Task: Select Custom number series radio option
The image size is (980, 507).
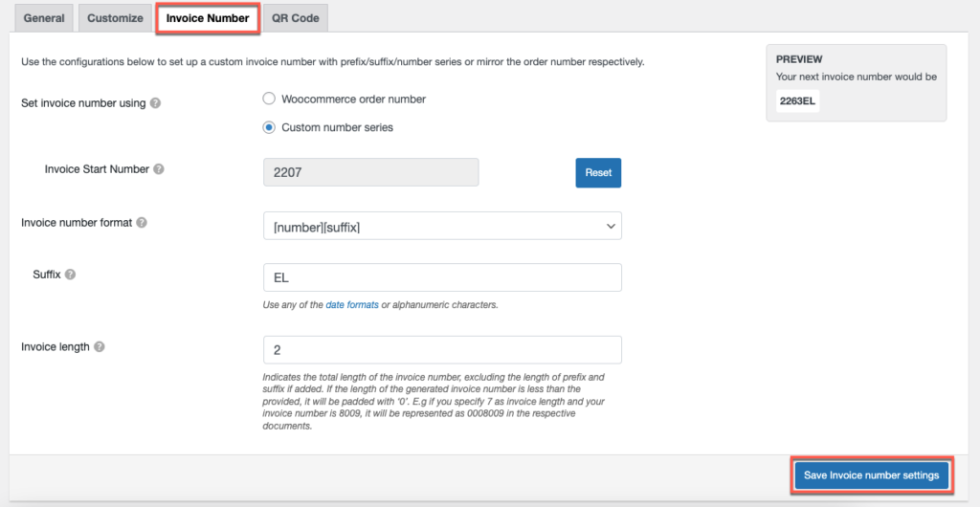Action: coord(269,127)
